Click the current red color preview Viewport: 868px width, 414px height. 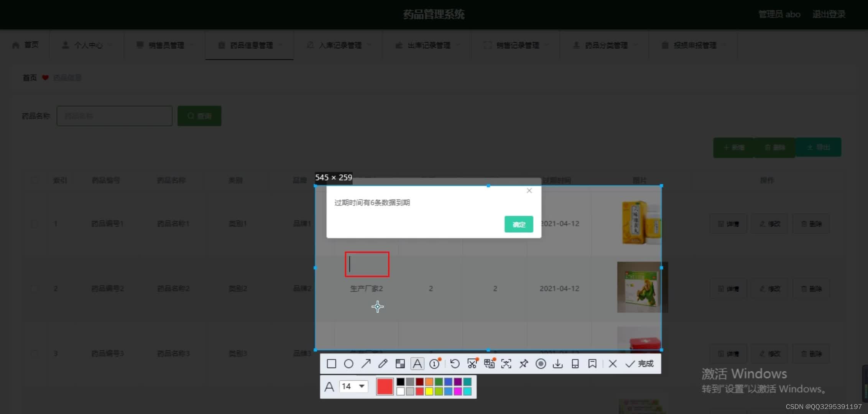385,386
